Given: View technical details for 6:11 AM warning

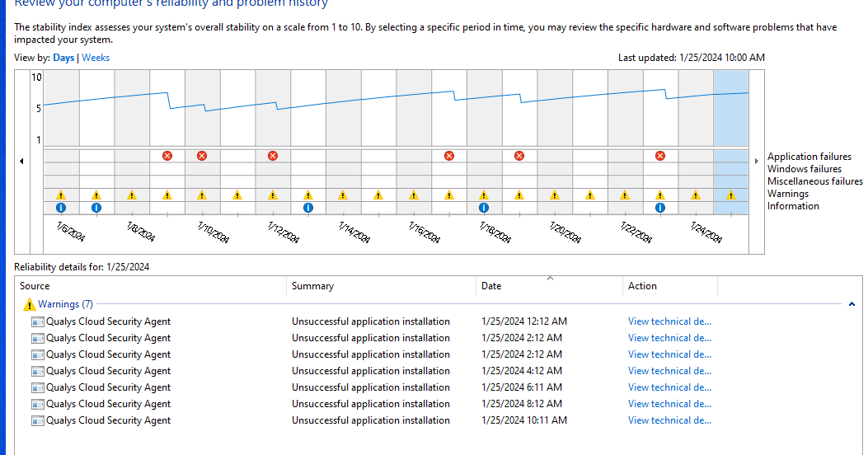Looking at the screenshot, I should [670, 387].
